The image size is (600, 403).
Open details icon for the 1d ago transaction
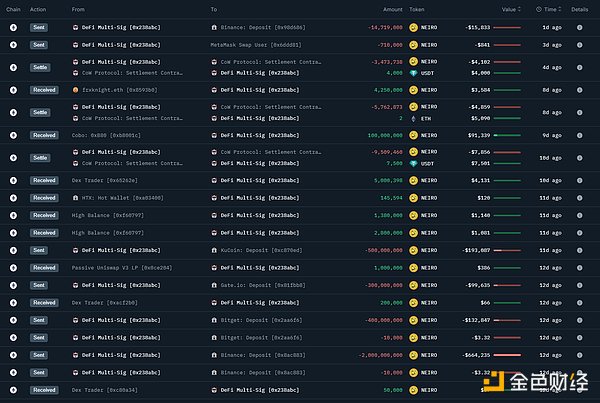(x=579, y=28)
